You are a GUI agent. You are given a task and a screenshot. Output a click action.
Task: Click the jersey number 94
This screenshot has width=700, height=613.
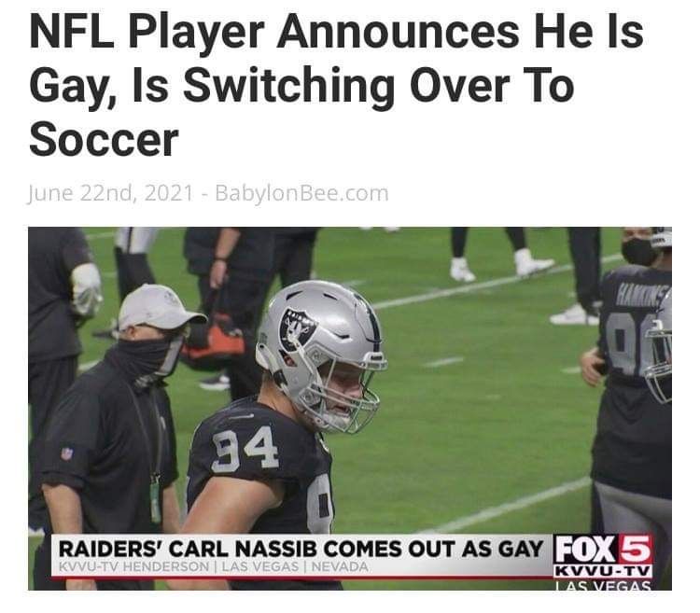click(x=245, y=449)
